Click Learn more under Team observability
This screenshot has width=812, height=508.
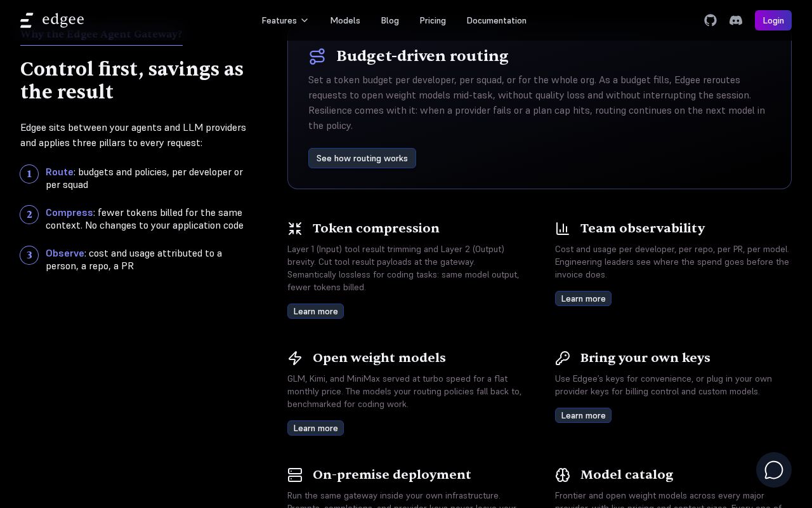pos(583,298)
